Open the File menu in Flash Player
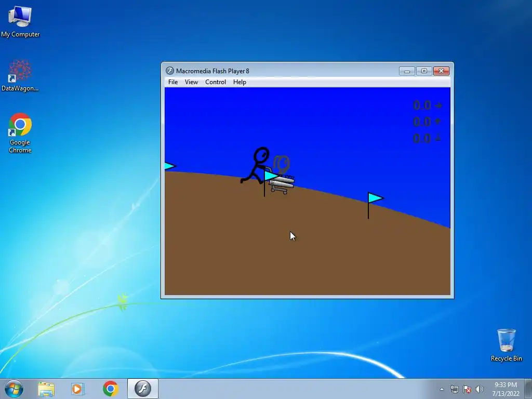The image size is (532, 399). (x=172, y=82)
